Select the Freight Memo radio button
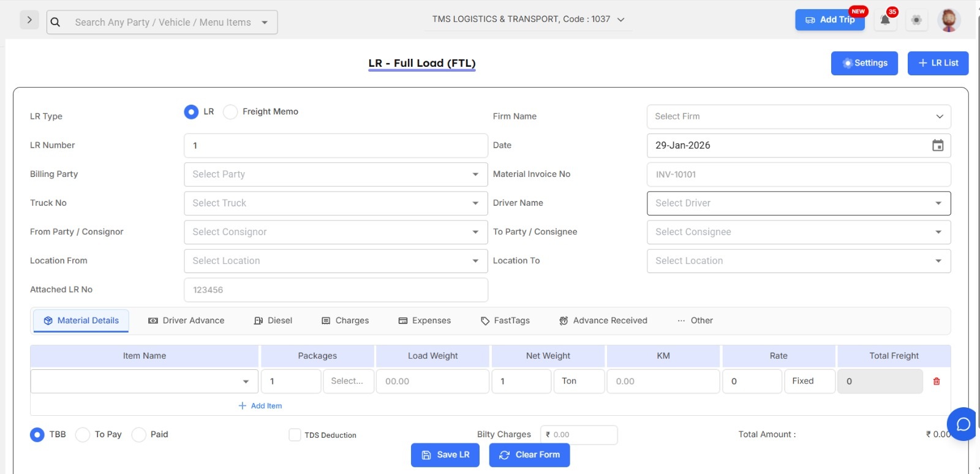 230,112
